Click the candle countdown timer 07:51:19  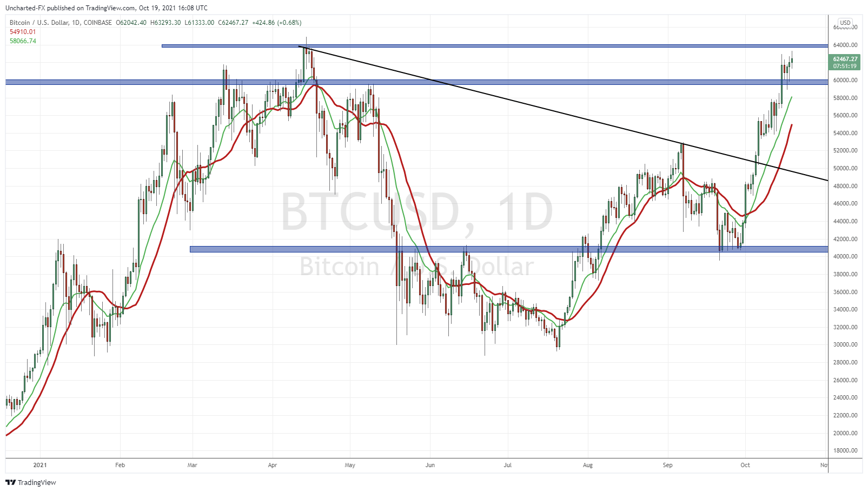[845, 66]
